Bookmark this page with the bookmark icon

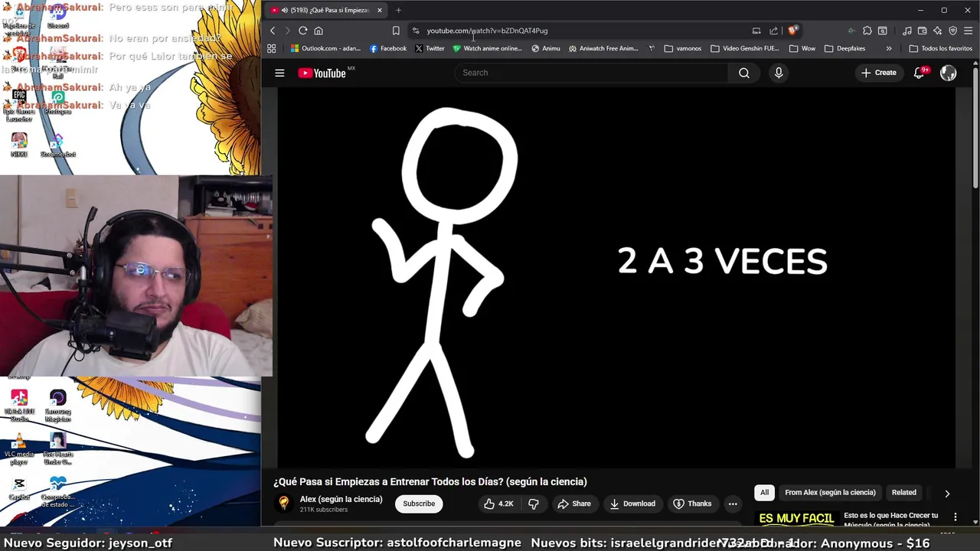[x=396, y=31]
